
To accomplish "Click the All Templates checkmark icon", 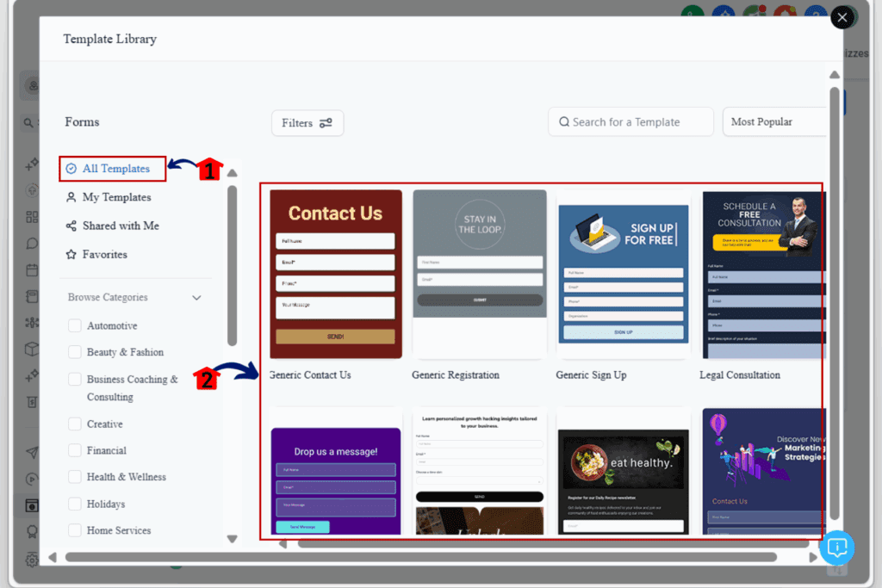I will pyautogui.click(x=71, y=169).
